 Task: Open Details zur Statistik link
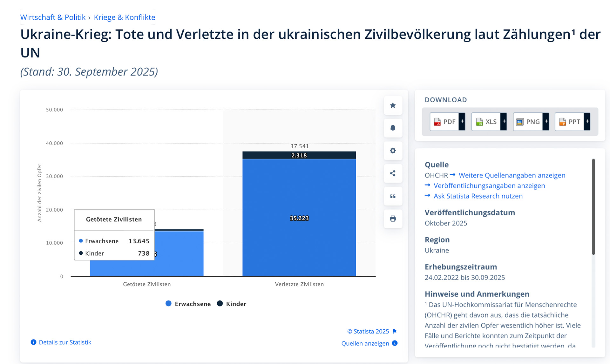65,342
